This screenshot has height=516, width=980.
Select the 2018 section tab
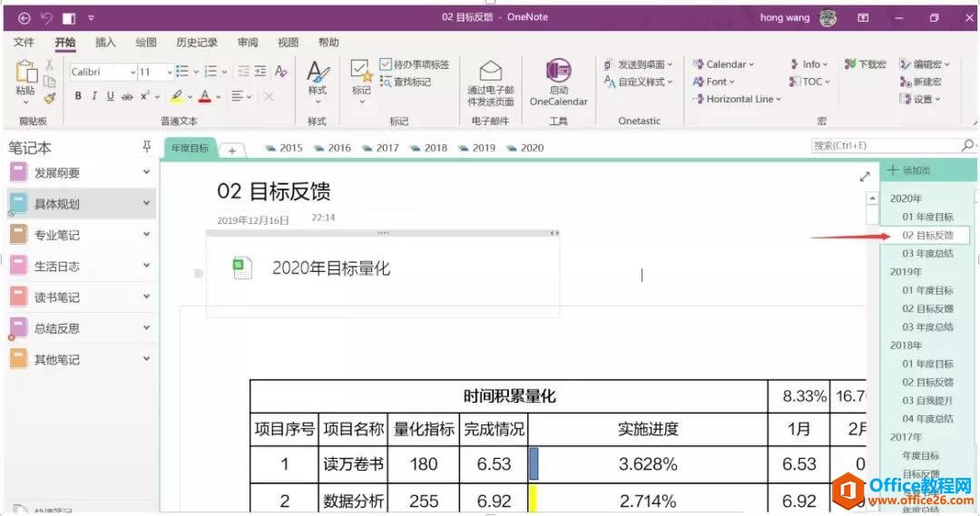(428, 148)
